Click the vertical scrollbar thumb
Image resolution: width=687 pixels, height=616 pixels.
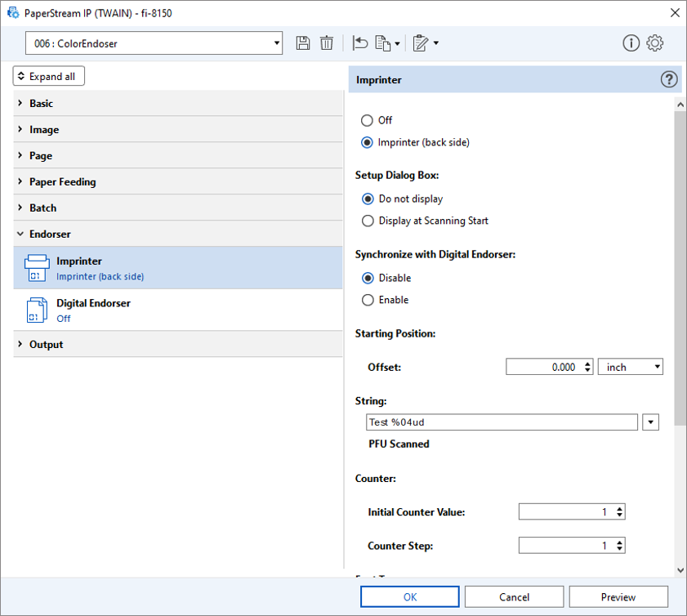click(680, 268)
